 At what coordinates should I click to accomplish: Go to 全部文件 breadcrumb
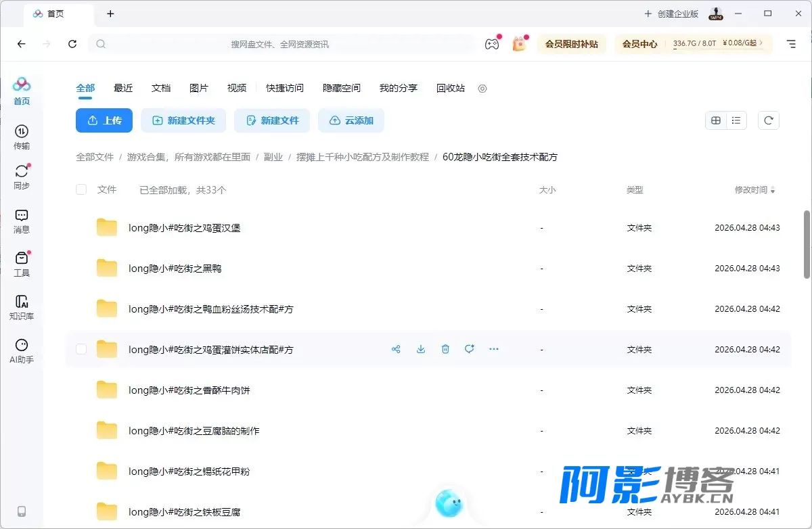click(95, 157)
